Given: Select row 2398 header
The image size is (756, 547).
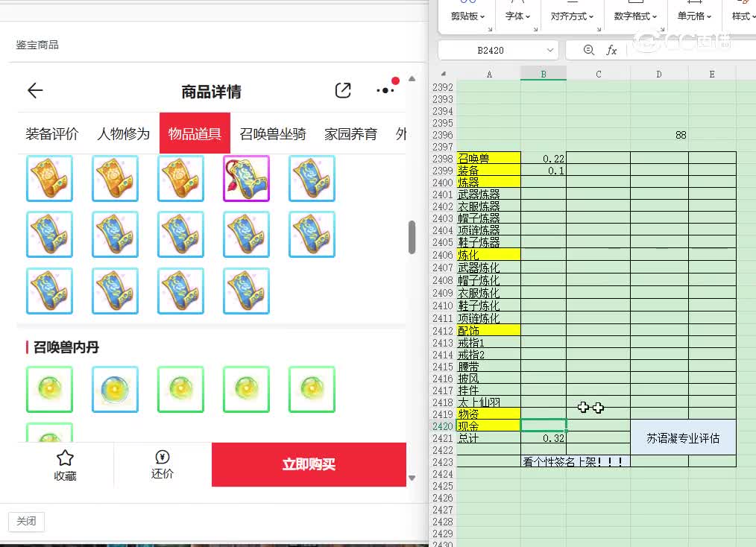Looking at the screenshot, I should (x=443, y=159).
